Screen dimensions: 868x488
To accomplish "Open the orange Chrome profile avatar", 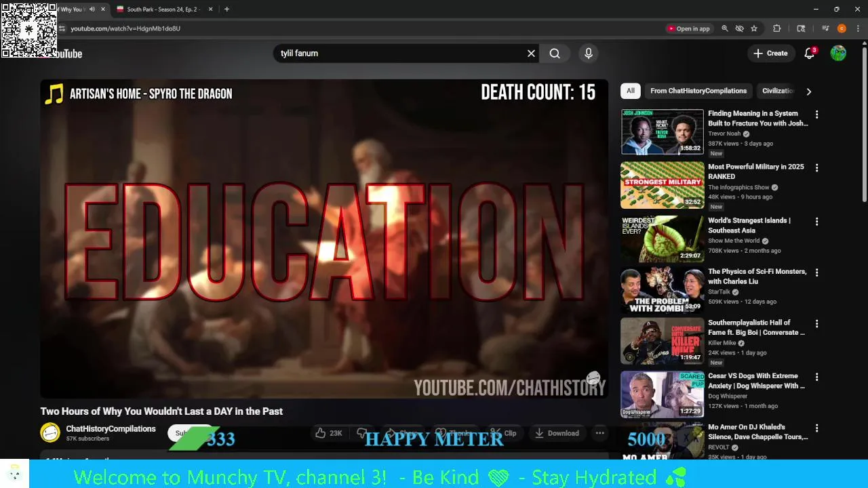I will [842, 28].
